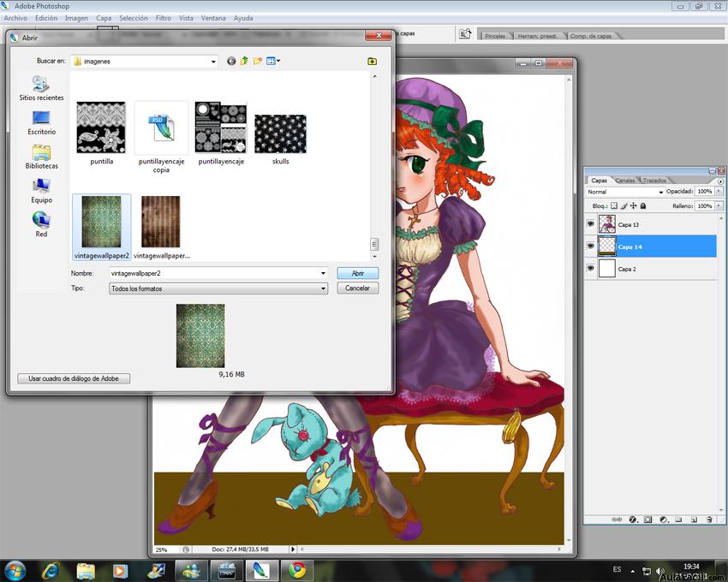728x582 pixels.
Task: Click the link layers icon in Capas panel
Action: pyautogui.click(x=617, y=520)
